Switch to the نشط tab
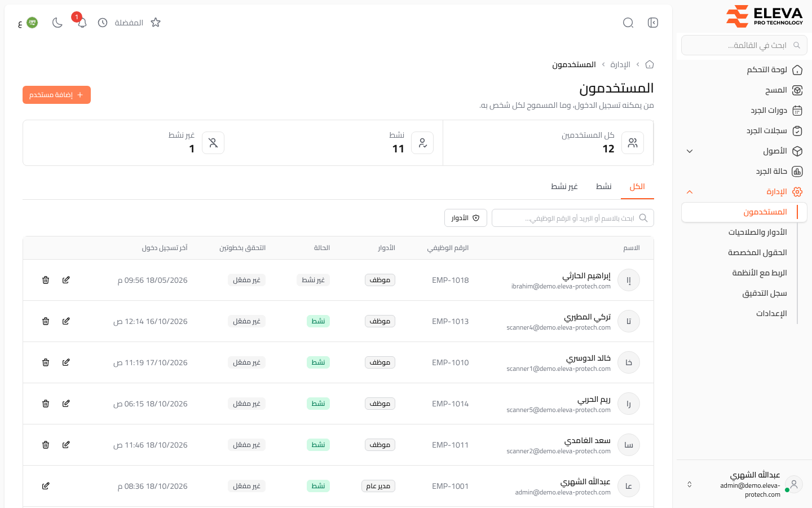812x508 pixels. click(603, 186)
